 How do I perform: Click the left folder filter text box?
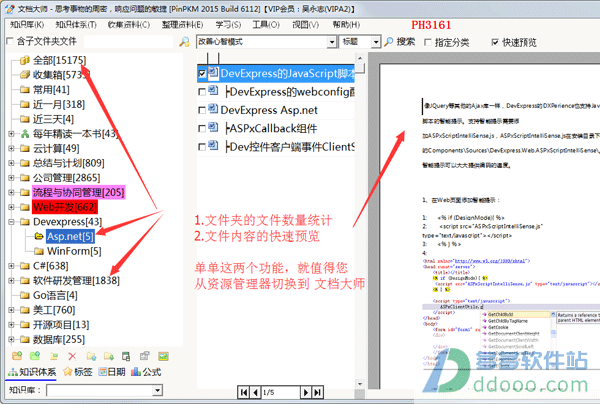(x=128, y=41)
